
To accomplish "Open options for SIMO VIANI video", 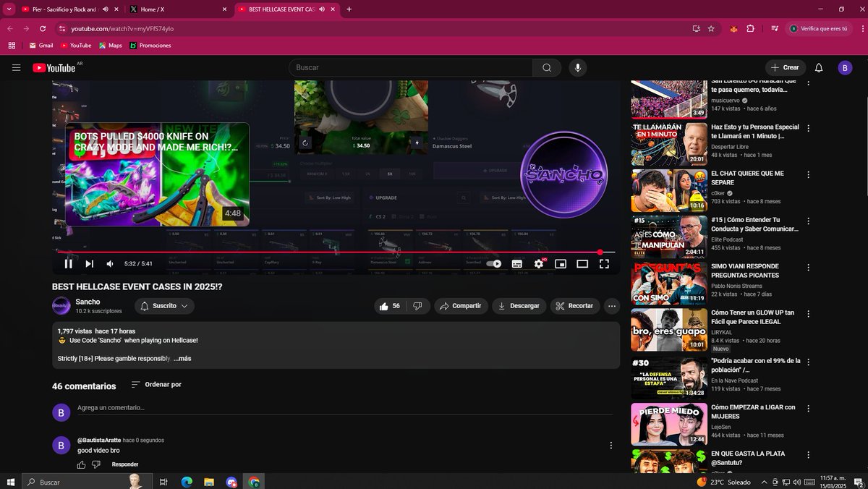I will (809, 267).
